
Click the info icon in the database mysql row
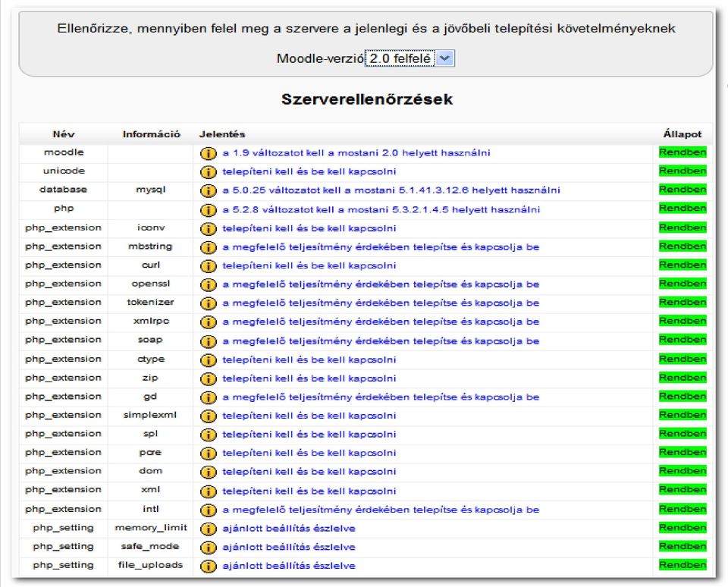click(208, 190)
